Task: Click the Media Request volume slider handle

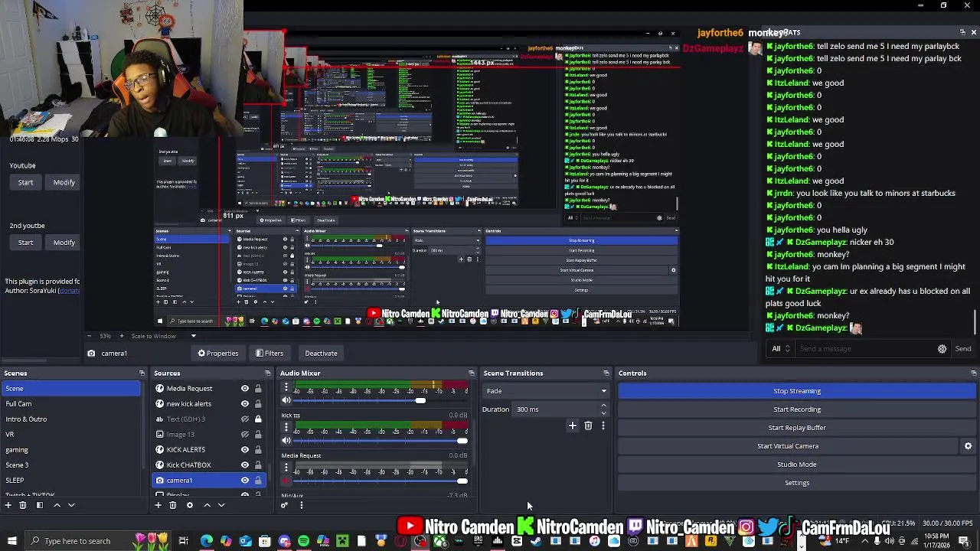Action: click(462, 481)
